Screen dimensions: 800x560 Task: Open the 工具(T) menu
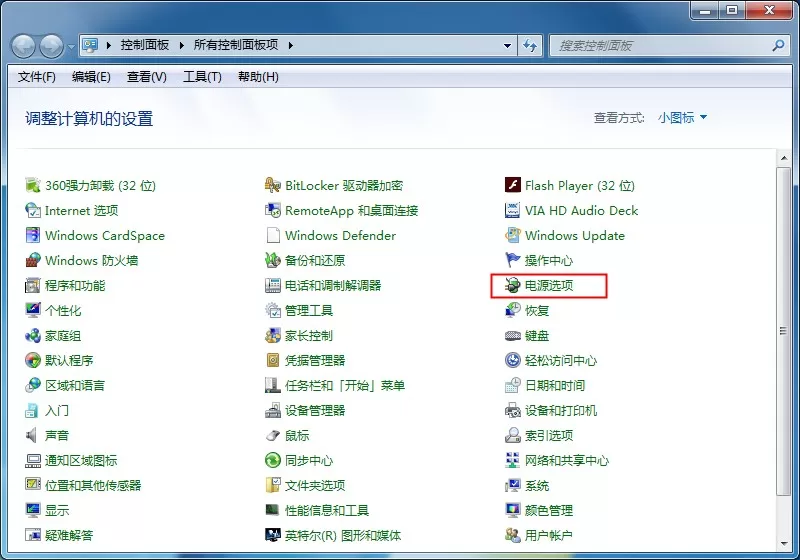(202, 77)
